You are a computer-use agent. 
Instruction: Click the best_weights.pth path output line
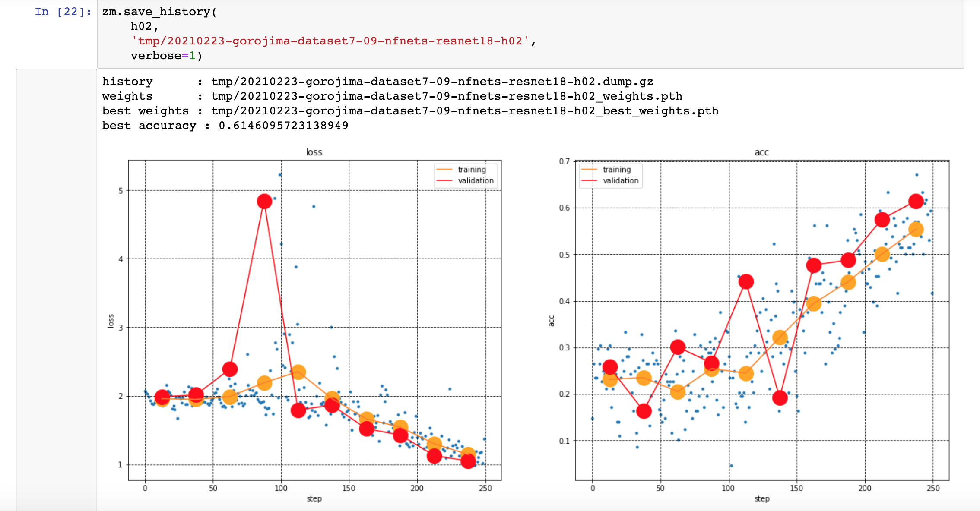click(x=464, y=111)
